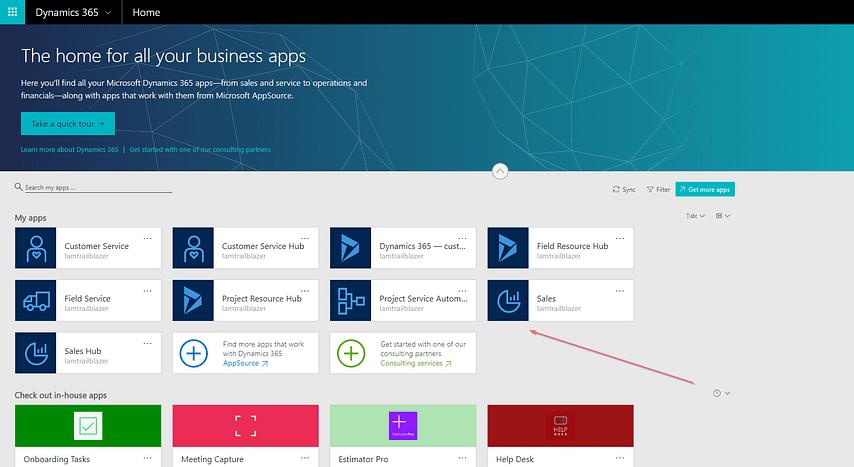Image resolution: width=854 pixels, height=467 pixels.
Task: Open the view layout dropdown
Action: coord(723,216)
